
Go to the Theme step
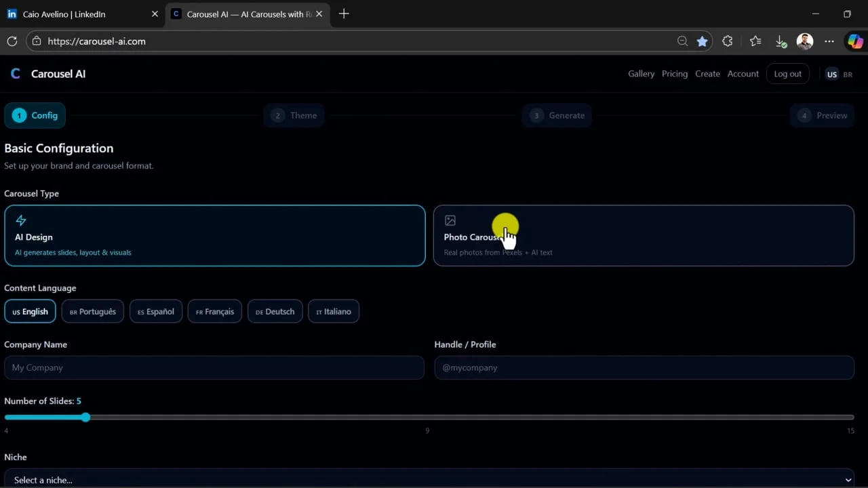(294, 115)
